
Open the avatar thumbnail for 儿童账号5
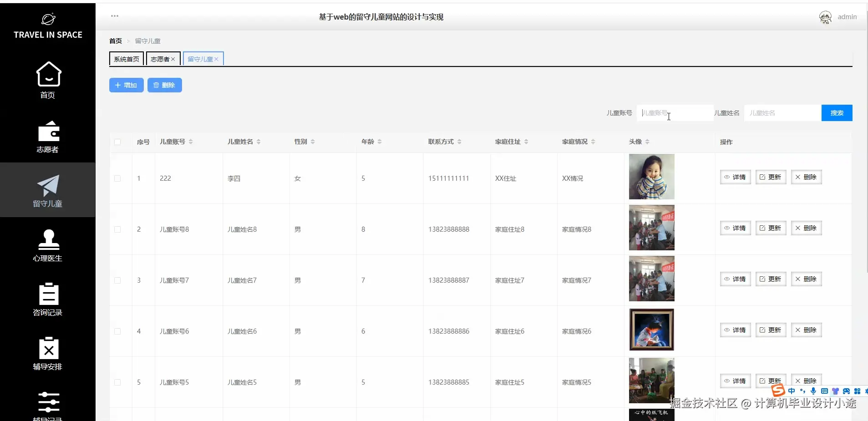click(651, 380)
